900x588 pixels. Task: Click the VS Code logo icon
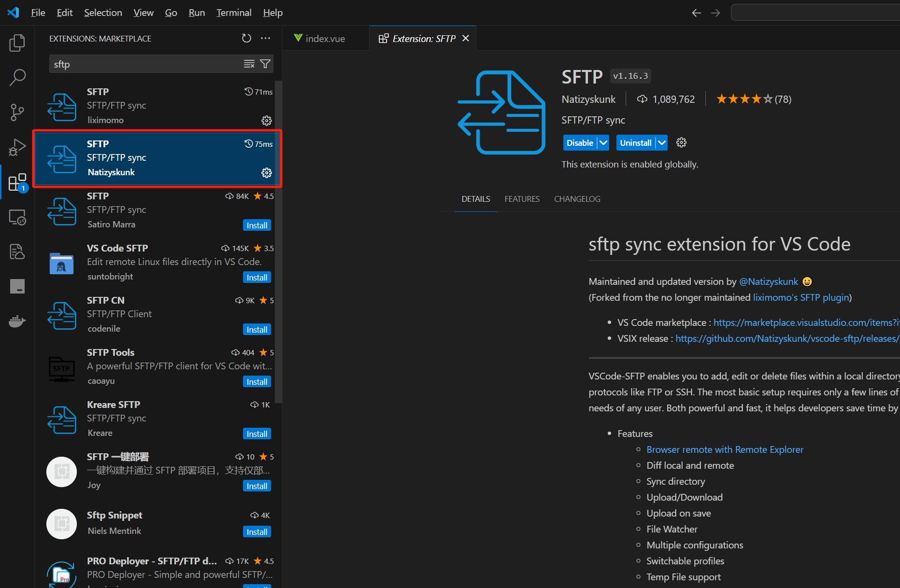(x=13, y=13)
